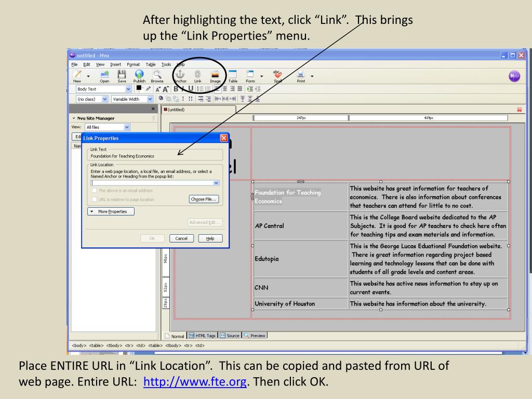Open the Link Location popup list arrow
Viewport: 532px width, 399px height.
pyautogui.click(x=216, y=183)
